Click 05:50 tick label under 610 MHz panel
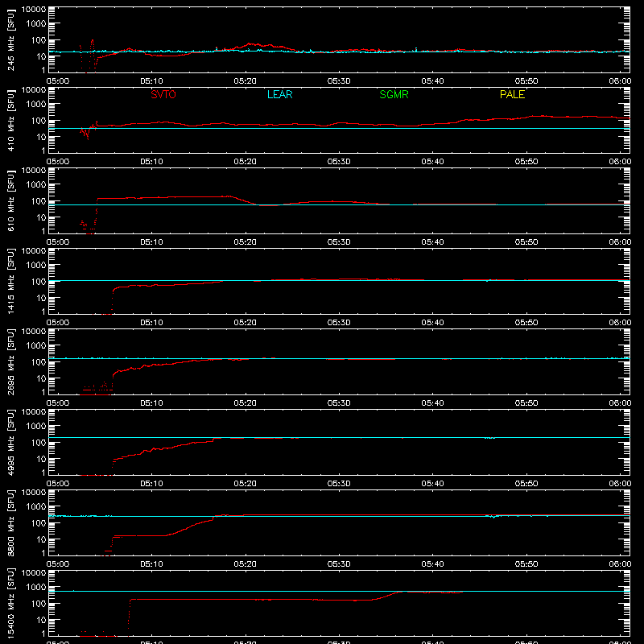 (526, 242)
